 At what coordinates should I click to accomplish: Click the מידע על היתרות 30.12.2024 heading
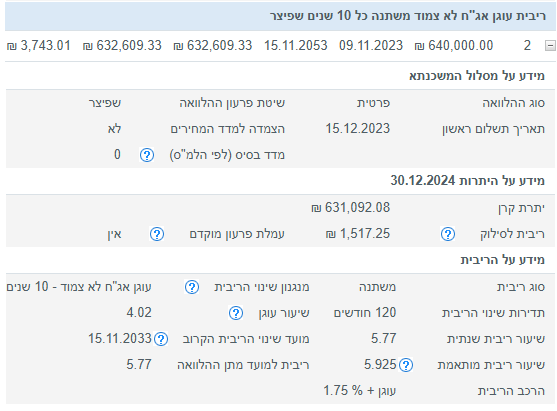(467, 180)
